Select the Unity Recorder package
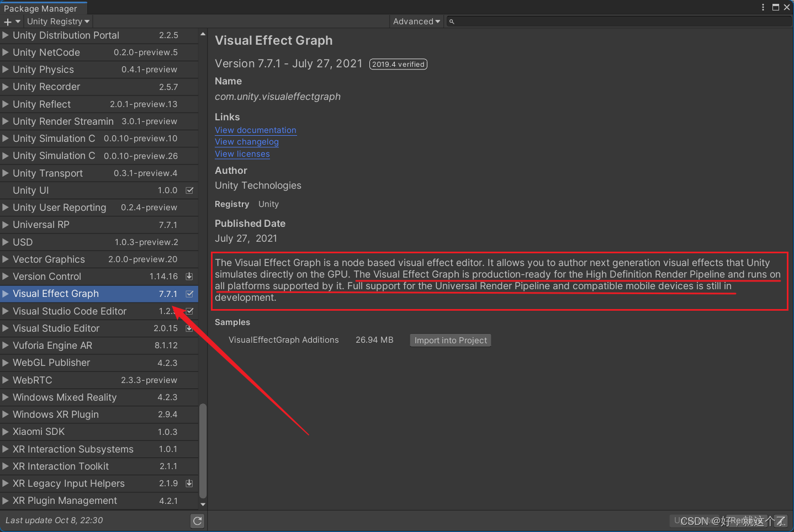The width and height of the screenshot is (794, 532). click(99, 87)
